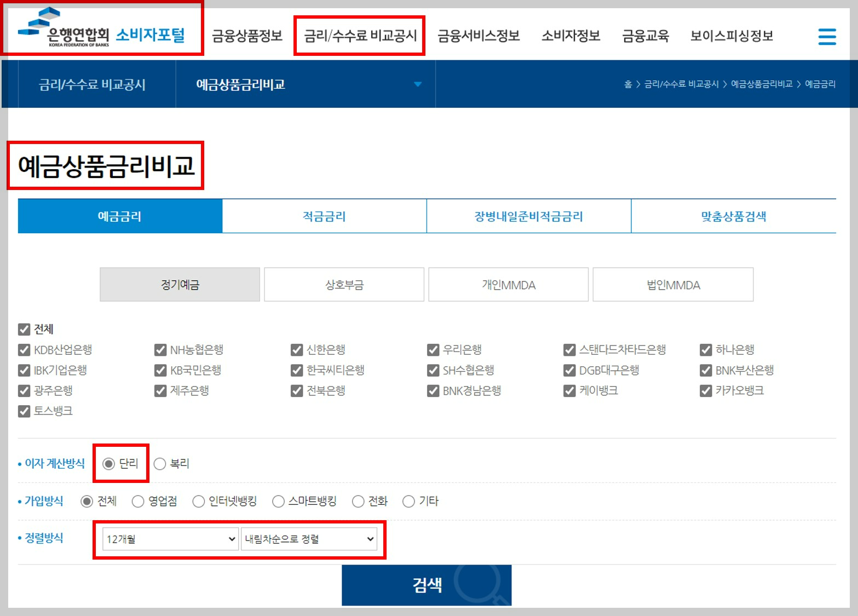
Task: Uncheck 신한은행 checkbox
Action: click(x=297, y=350)
